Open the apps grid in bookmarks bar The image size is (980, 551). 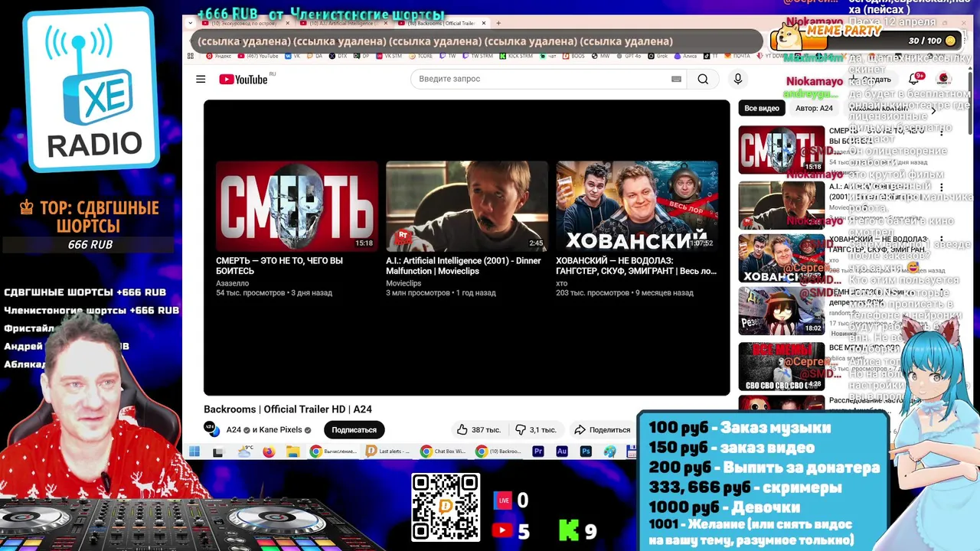[191, 56]
